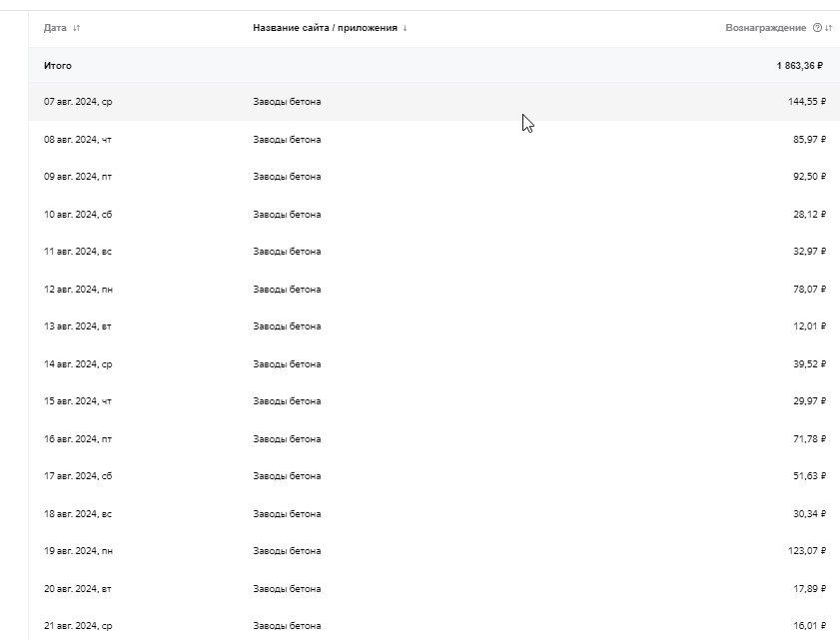Click the 12,01 ₽ reward value

pos(809,326)
